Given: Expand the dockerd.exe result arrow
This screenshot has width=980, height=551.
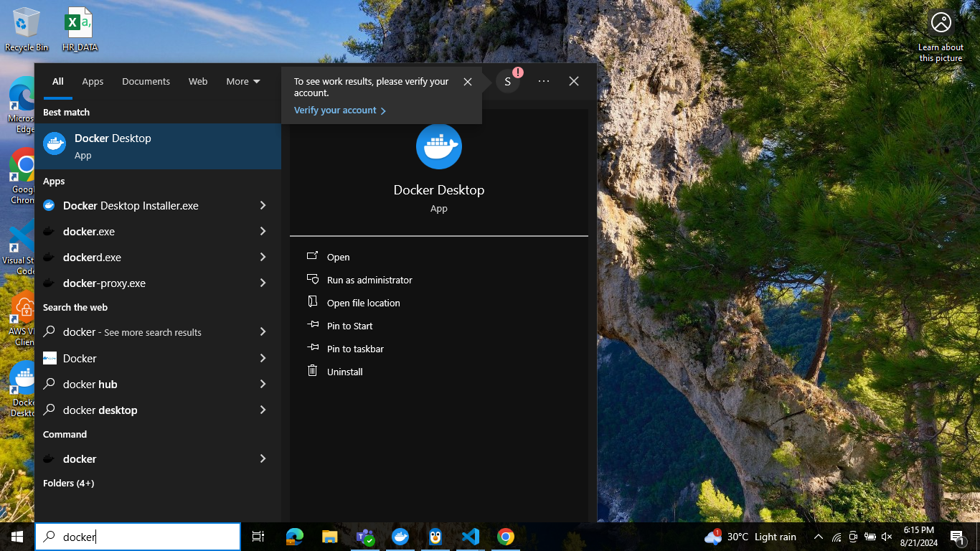Looking at the screenshot, I should [x=263, y=257].
